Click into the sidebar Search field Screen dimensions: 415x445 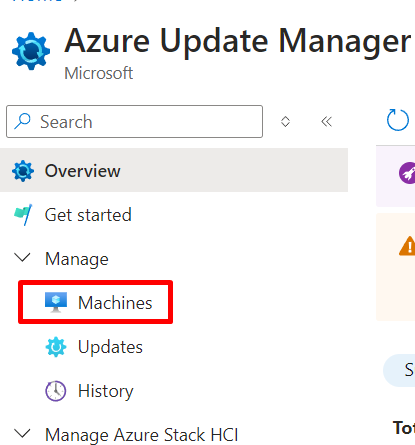pos(134,121)
